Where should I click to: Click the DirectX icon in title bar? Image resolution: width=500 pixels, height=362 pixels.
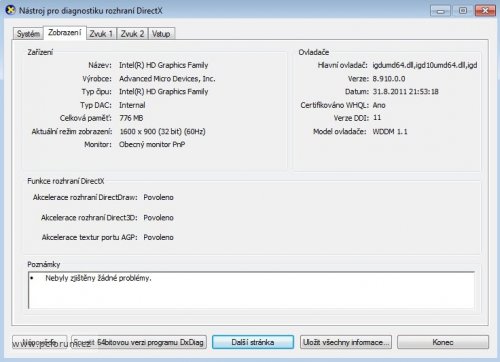pyautogui.click(x=10, y=10)
